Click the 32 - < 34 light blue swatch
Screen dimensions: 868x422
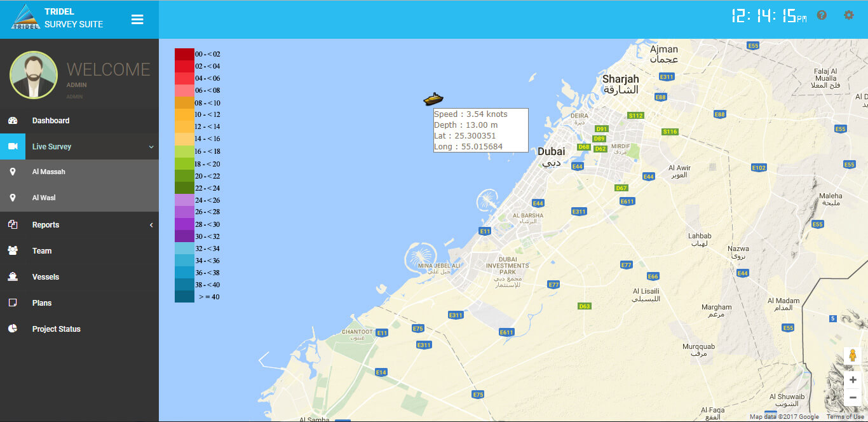tap(184, 248)
